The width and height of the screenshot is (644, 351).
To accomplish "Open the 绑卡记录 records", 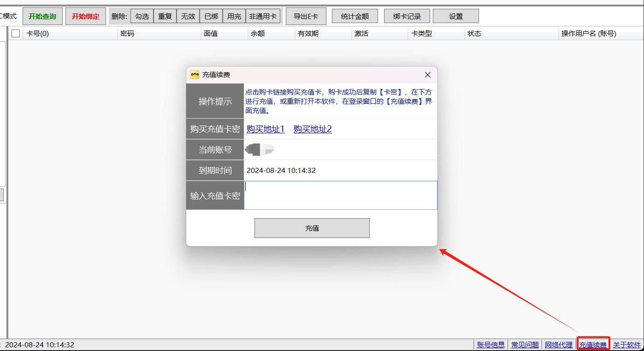I will click(406, 15).
